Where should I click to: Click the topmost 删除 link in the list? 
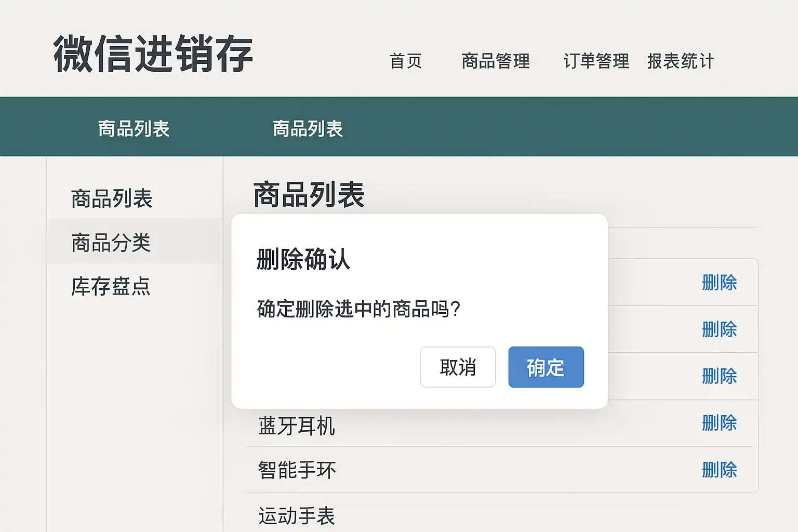point(719,283)
